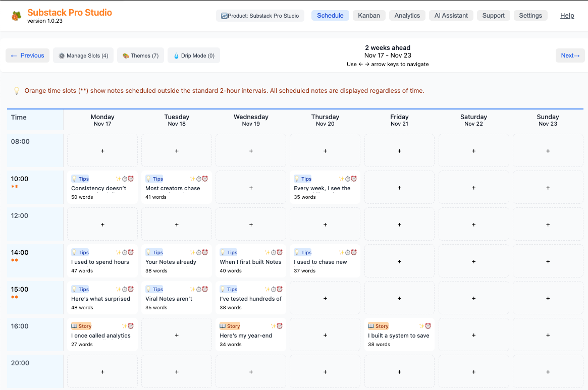
Task: Open the Analytics tab
Action: (x=407, y=16)
